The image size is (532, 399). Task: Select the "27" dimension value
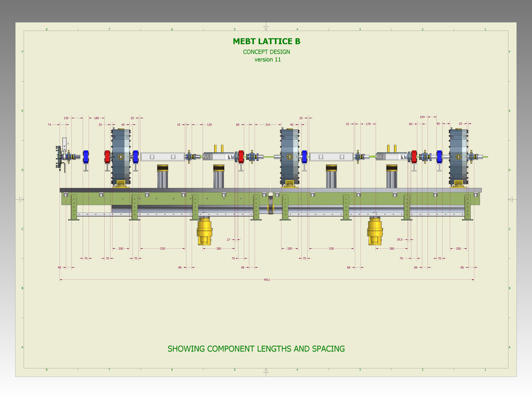228,240
